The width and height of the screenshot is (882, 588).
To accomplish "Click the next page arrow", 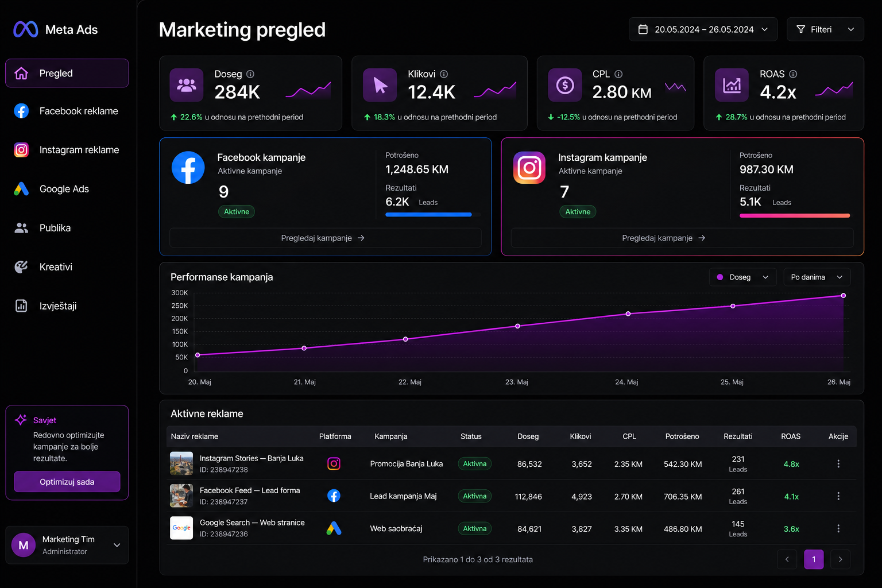I will coord(841,559).
